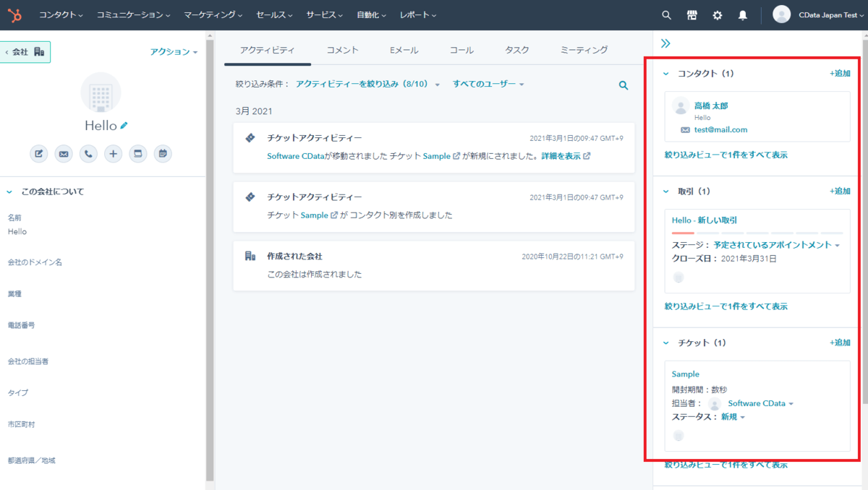Screen dimensions: 868x490
Task: Select the アクティビティ tab
Action: pyautogui.click(x=267, y=50)
